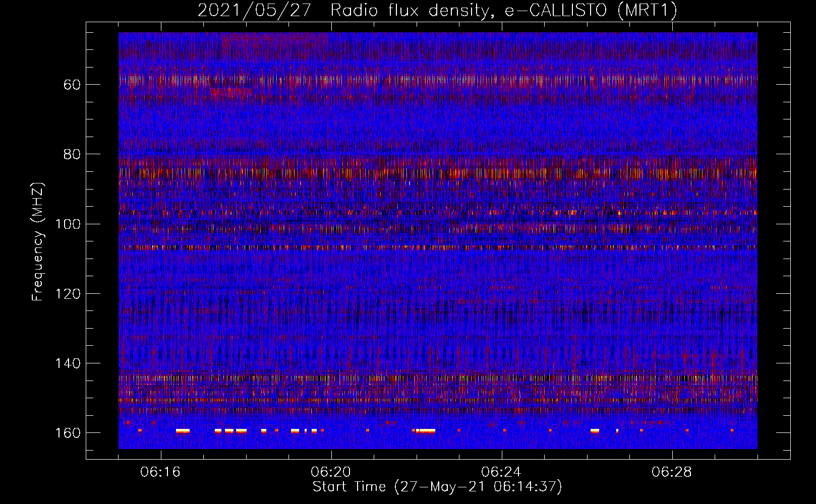Image resolution: width=816 pixels, height=504 pixels.
Task: Click the 06:20 time tick label
Action: point(331,472)
